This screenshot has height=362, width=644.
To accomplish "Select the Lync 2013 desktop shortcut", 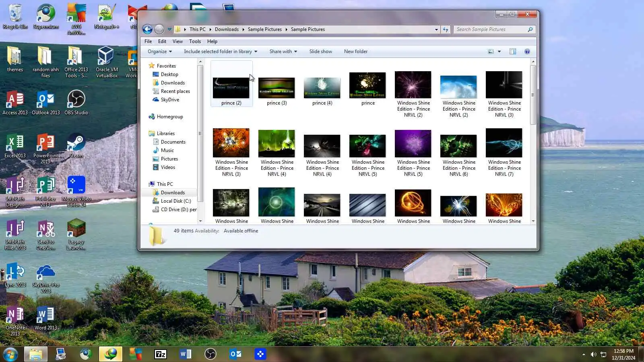I will (15, 275).
